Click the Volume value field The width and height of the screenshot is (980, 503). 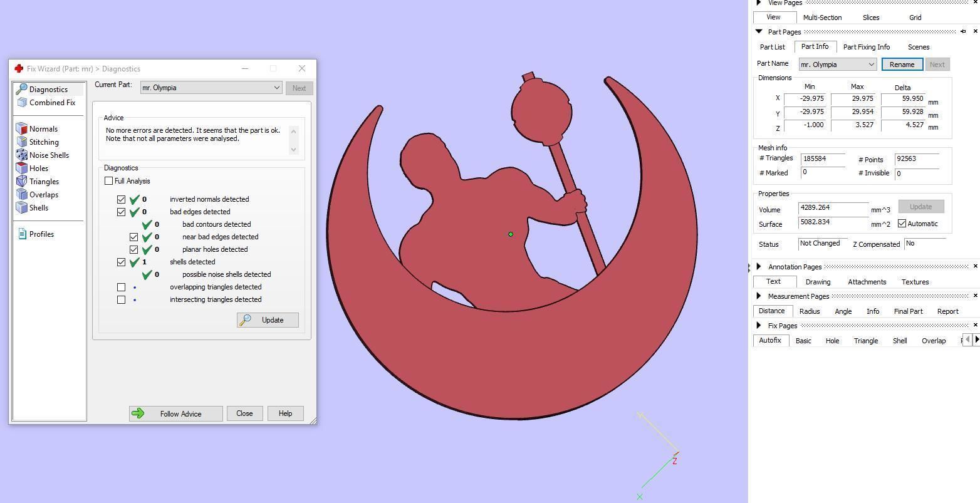pos(833,207)
